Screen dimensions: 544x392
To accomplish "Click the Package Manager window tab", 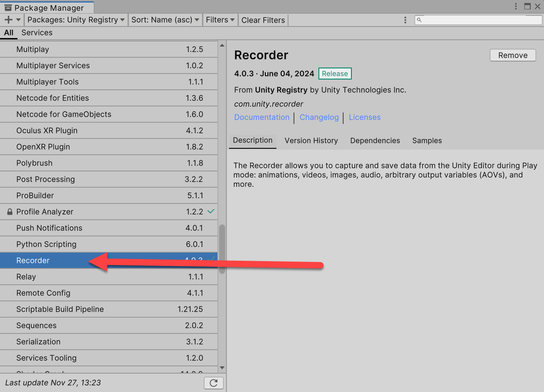I will tap(47, 8).
